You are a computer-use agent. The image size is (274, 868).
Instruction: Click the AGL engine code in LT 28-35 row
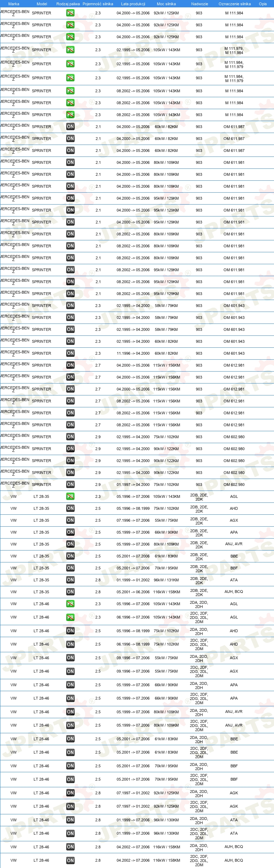click(x=234, y=496)
